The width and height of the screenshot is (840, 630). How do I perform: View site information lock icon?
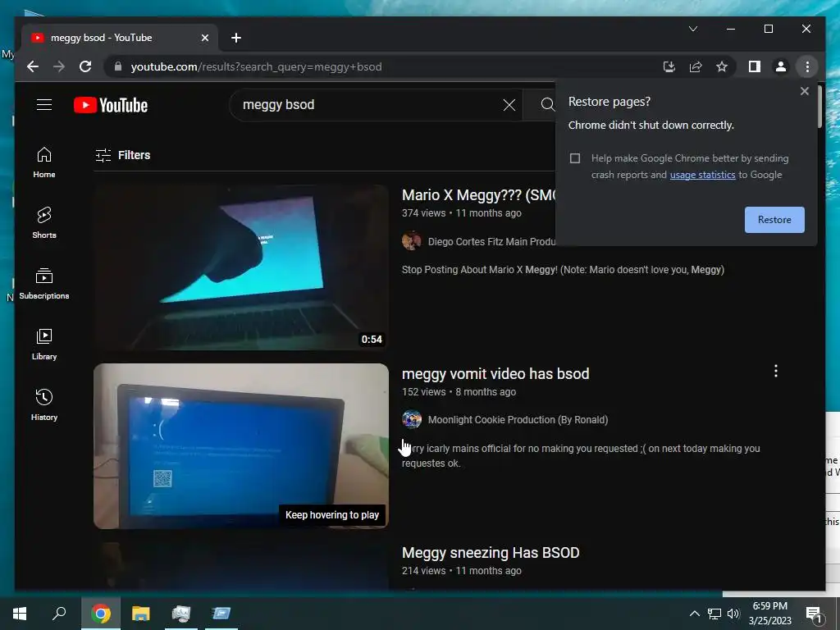pos(118,66)
